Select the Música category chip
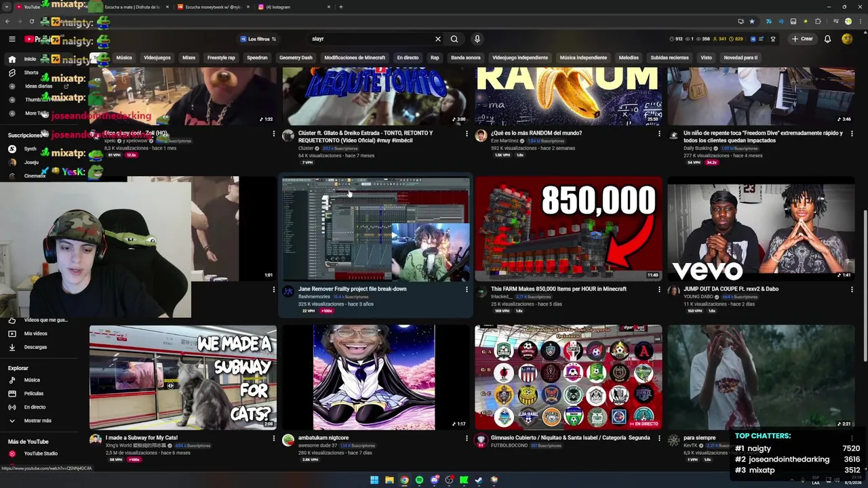This screenshot has width=868, height=488. tap(124, 58)
